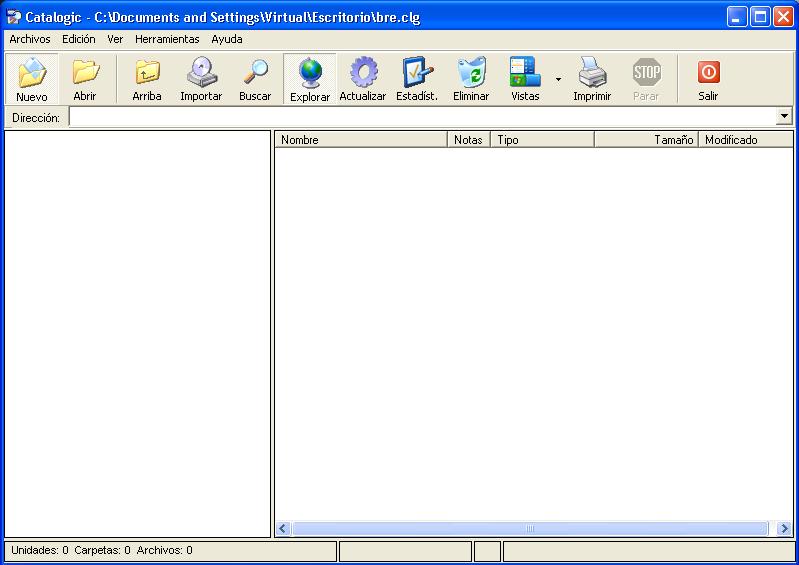This screenshot has width=799, height=565.
Task: Sort by the Nombre column header
Action: [361, 140]
